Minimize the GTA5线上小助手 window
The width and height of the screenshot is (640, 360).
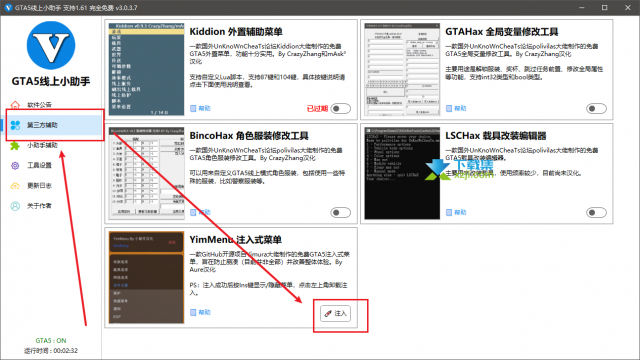pyautogui.click(x=582, y=8)
